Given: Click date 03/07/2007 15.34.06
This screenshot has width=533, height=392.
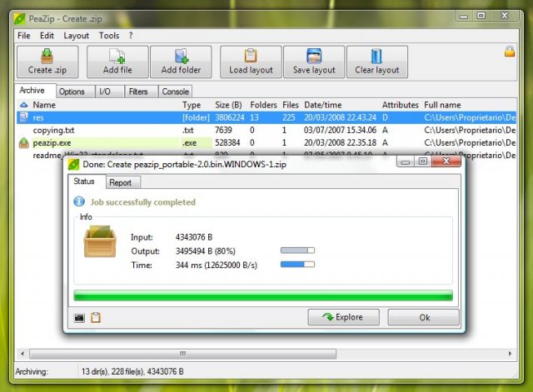Looking at the screenshot, I should coord(341,130).
